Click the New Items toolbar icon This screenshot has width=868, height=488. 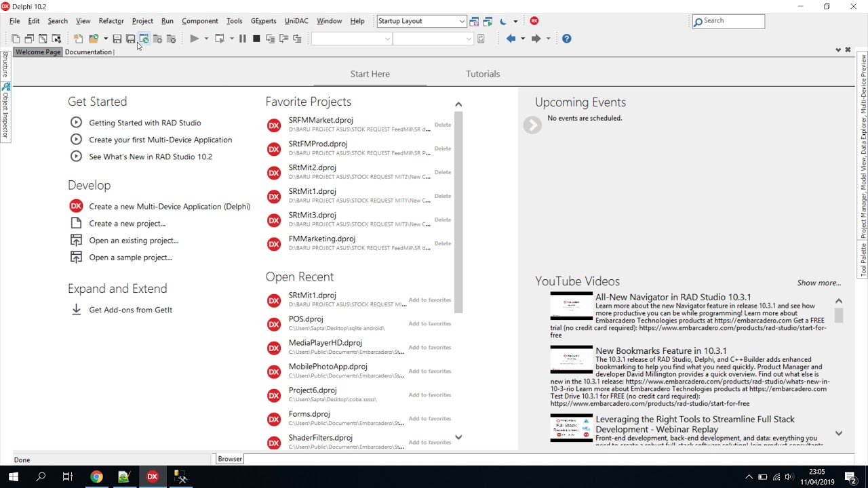(78, 39)
